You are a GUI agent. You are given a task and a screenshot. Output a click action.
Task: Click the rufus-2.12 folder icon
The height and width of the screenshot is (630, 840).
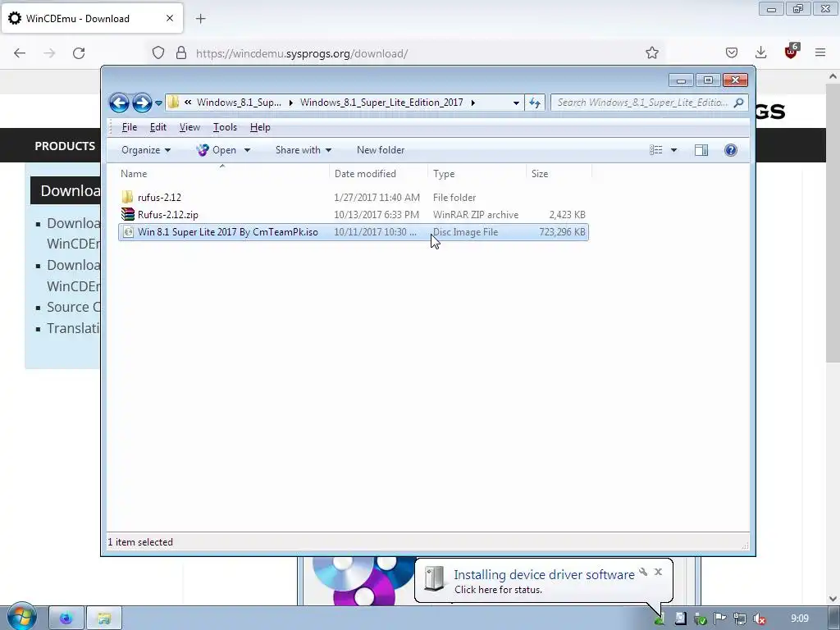click(x=127, y=197)
